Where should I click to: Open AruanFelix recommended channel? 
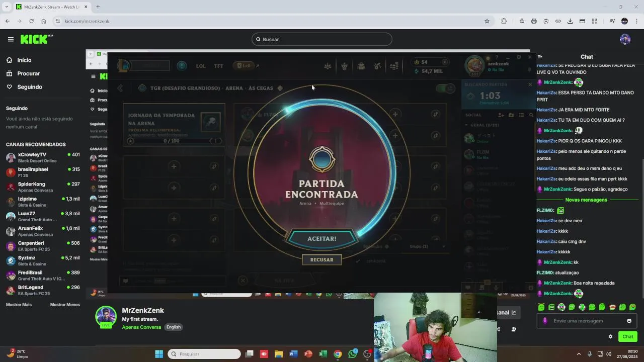click(x=43, y=231)
